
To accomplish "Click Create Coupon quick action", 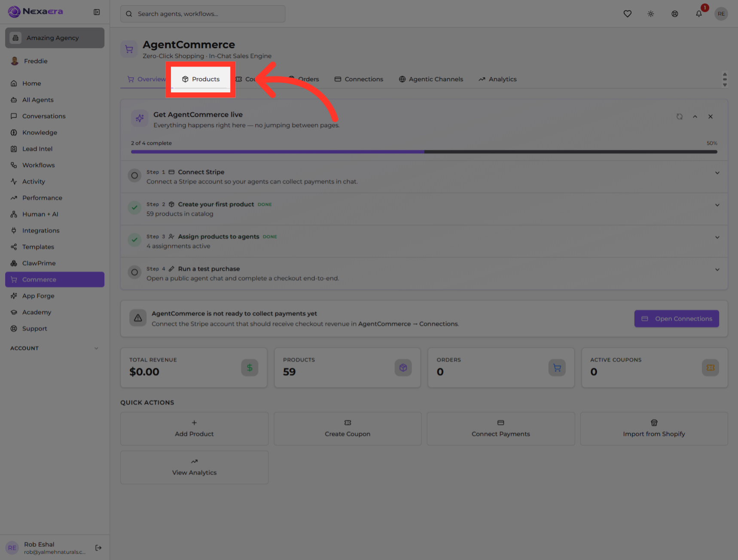I will (348, 429).
